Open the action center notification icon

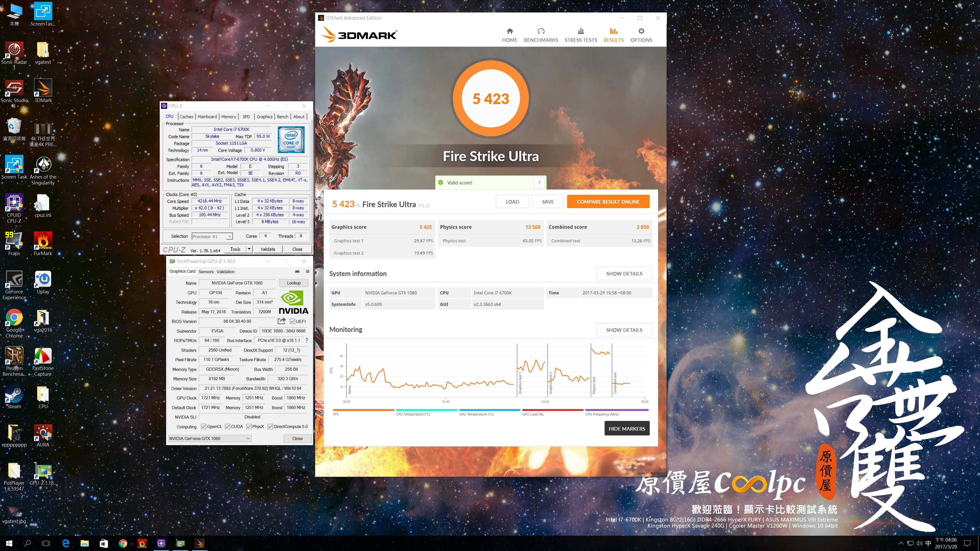[x=967, y=543]
